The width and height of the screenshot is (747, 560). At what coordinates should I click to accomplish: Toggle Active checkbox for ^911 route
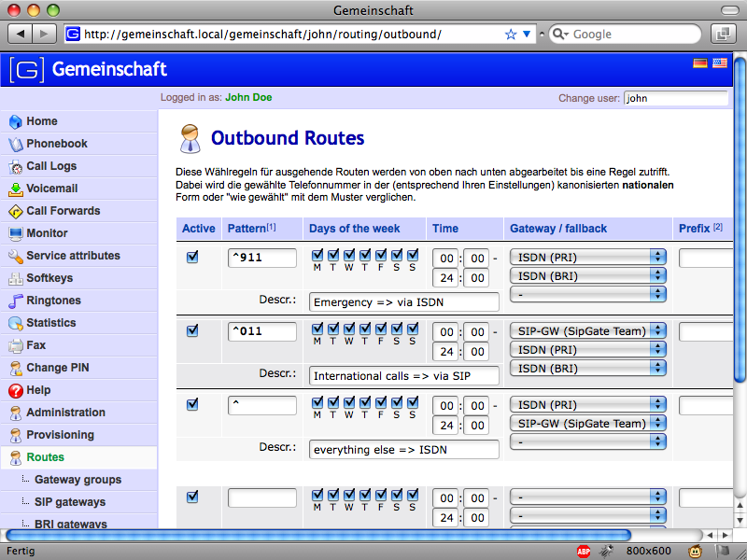coord(192,258)
